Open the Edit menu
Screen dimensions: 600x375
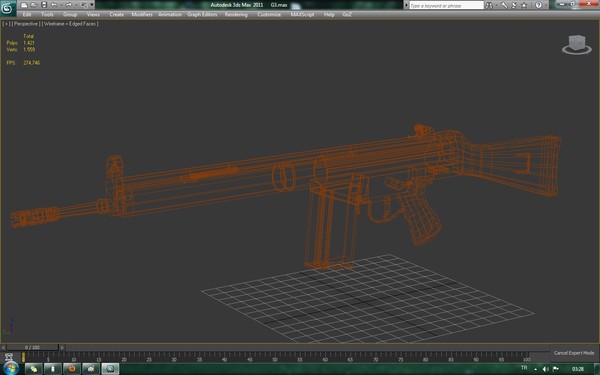pyautogui.click(x=27, y=15)
